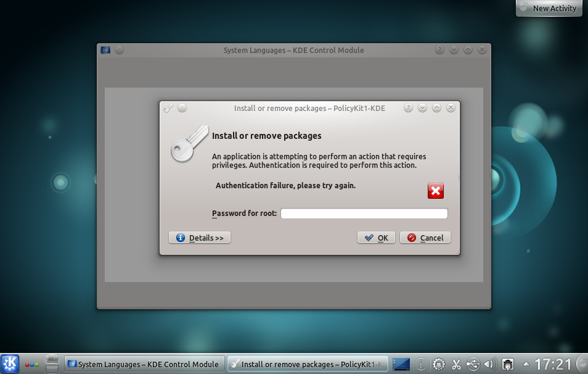Focus the Password for root field
Viewport: 588px width, 374px height.
[x=364, y=214]
